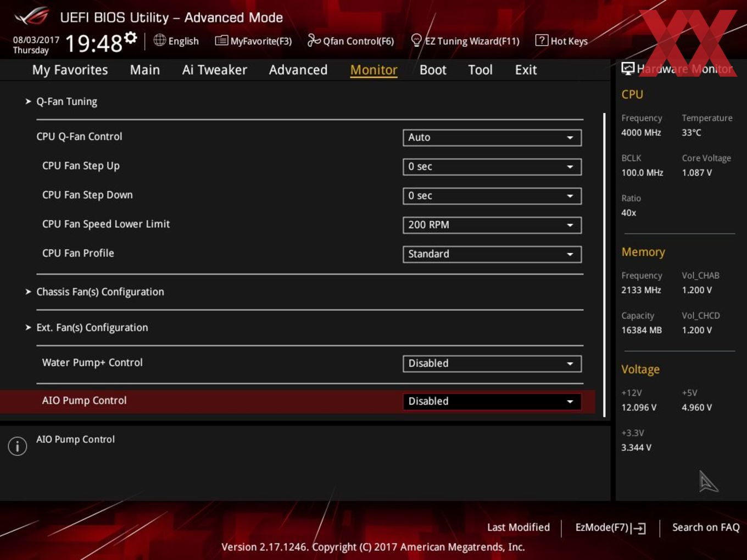The image size is (747, 560).
Task: Select the Monitor tab
Action: point(374,70)
